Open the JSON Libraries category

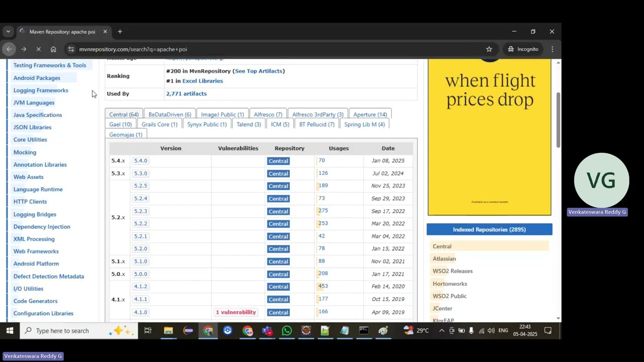(x=32, y=127)
